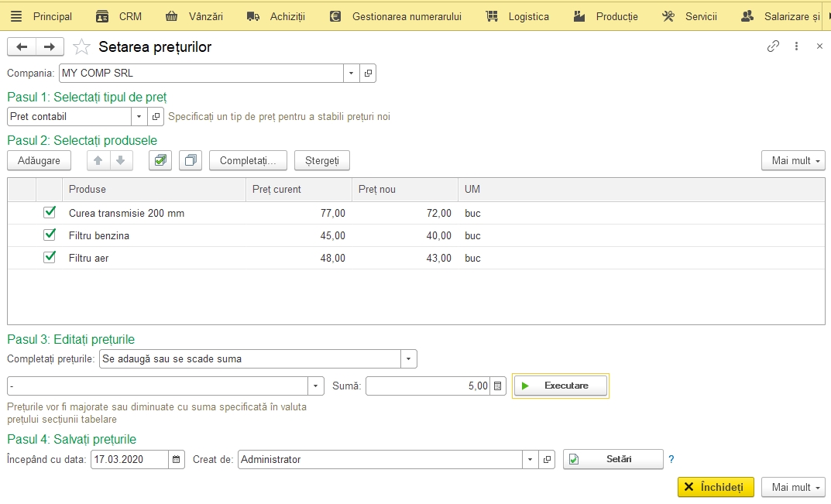Expand Completați prețurile method dropdown

point(409,358)
